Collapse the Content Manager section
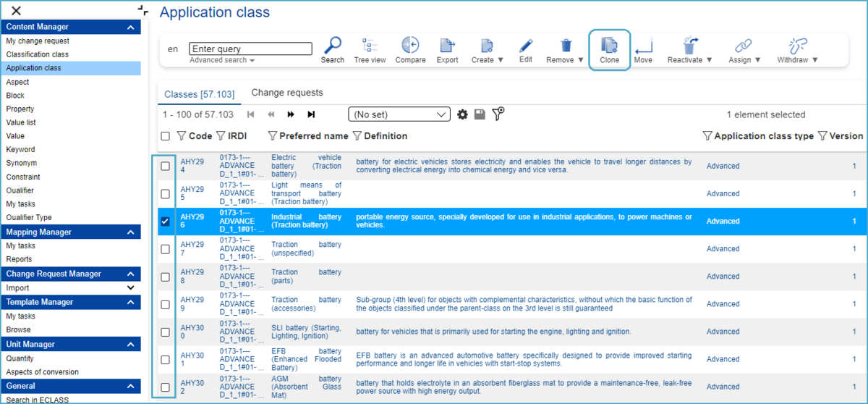The width and height of the screenshot is (868, 404). click(x=131, y=27)
